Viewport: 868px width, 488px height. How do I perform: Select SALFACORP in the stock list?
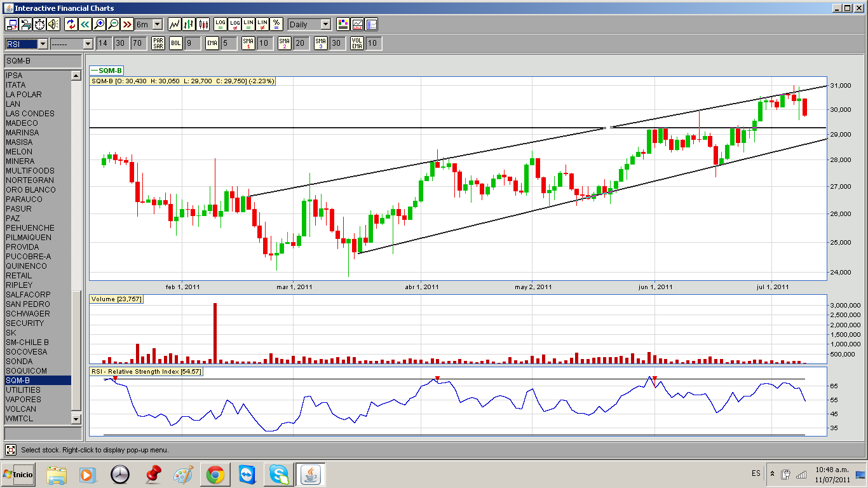coord(28,295)
